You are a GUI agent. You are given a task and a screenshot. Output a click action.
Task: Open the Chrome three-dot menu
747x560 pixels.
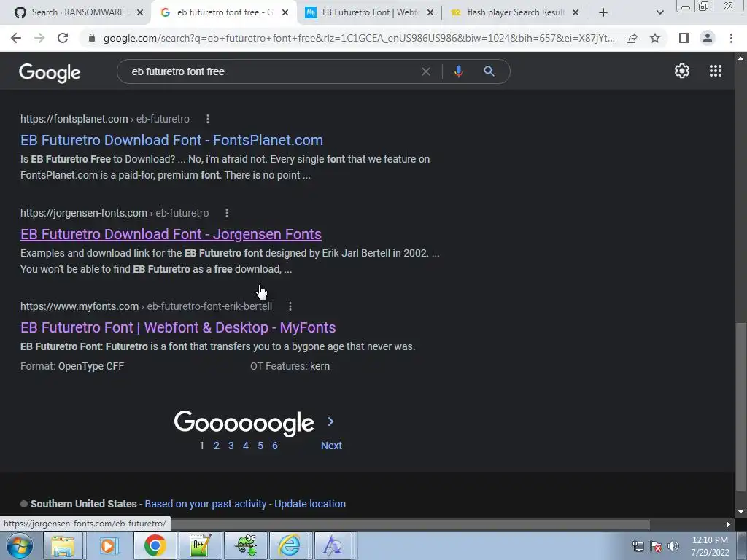coord(731,38)
